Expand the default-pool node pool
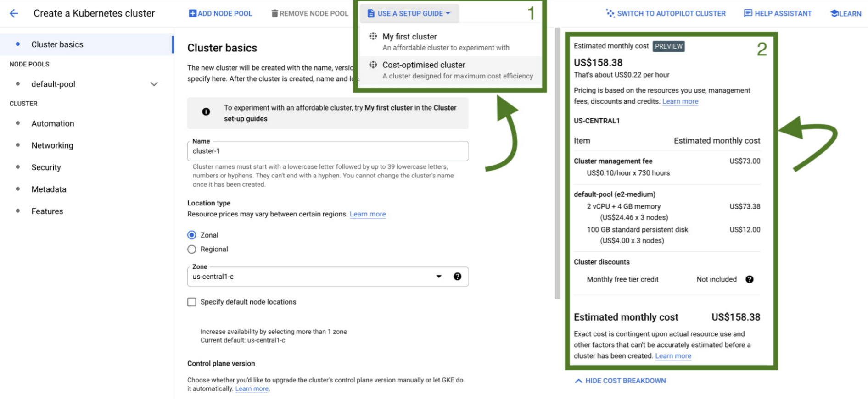The image size is (868, 399). pos(154,84)
